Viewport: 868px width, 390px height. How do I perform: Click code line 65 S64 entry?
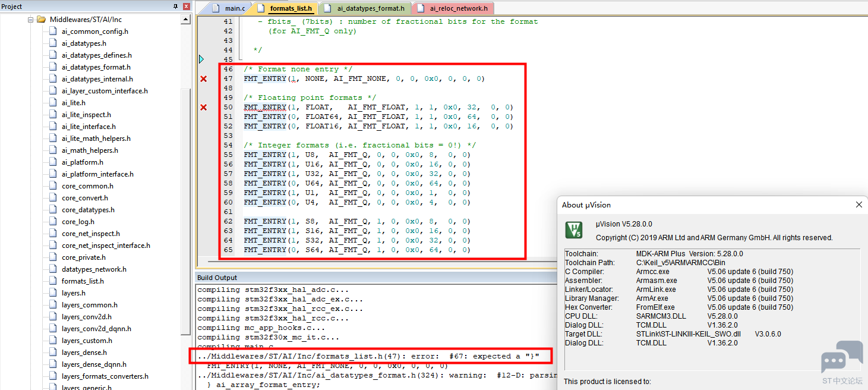click(x=357, y=250)
